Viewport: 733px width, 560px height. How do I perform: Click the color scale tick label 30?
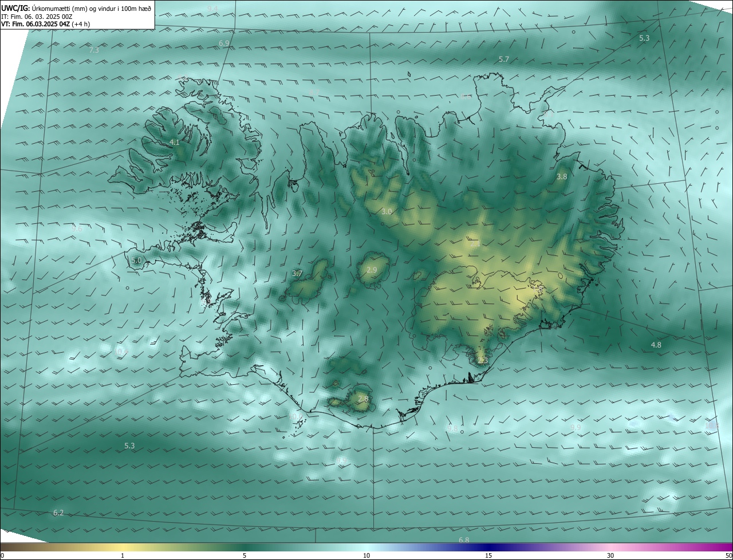click(x=610, y=555)
